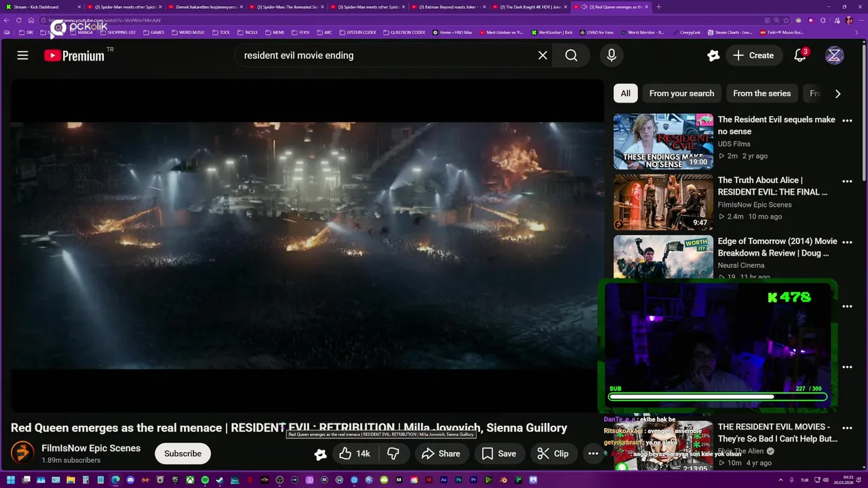Select the From the series chip
The width and height of the screenshot is (868, 488).
[762, 94]
